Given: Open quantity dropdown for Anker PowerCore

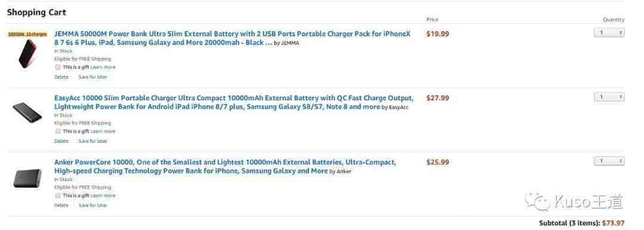Looking at the screenshot, I should tap(609, 161).
